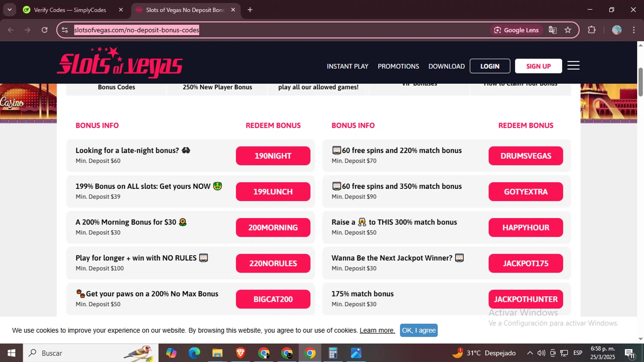Open the tab search dropdown arrow
Image resolution: width=644 pixels, height=362 pixels.
click(9, 9)
